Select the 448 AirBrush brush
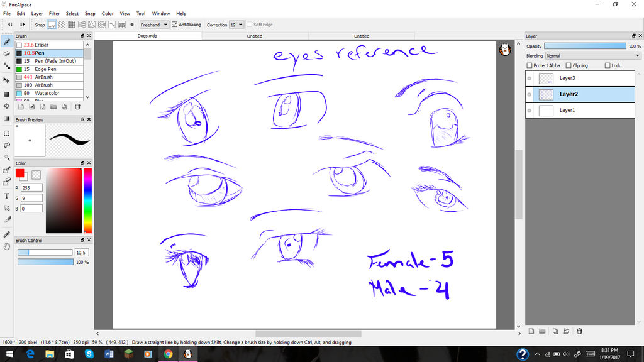This screenshot has width=644, height=362. [x=49, y=77]
